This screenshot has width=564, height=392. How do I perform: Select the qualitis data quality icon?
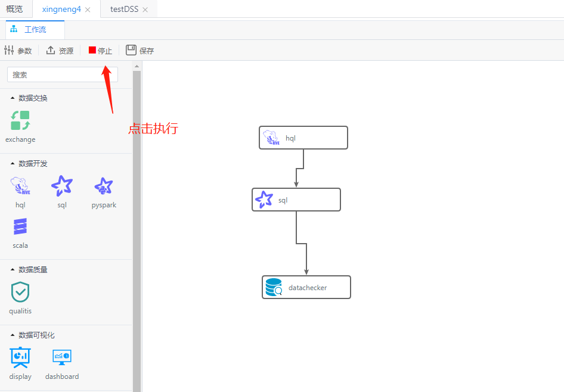20,293
